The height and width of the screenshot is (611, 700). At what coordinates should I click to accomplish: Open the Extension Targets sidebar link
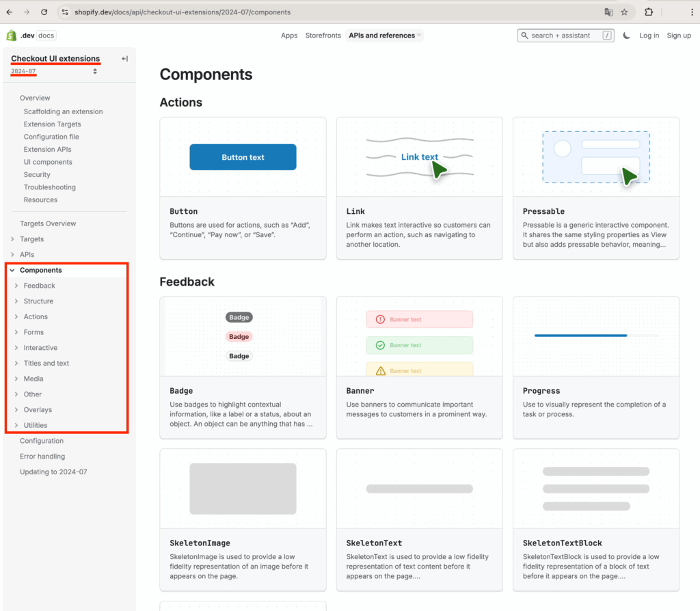pos(52,124)
